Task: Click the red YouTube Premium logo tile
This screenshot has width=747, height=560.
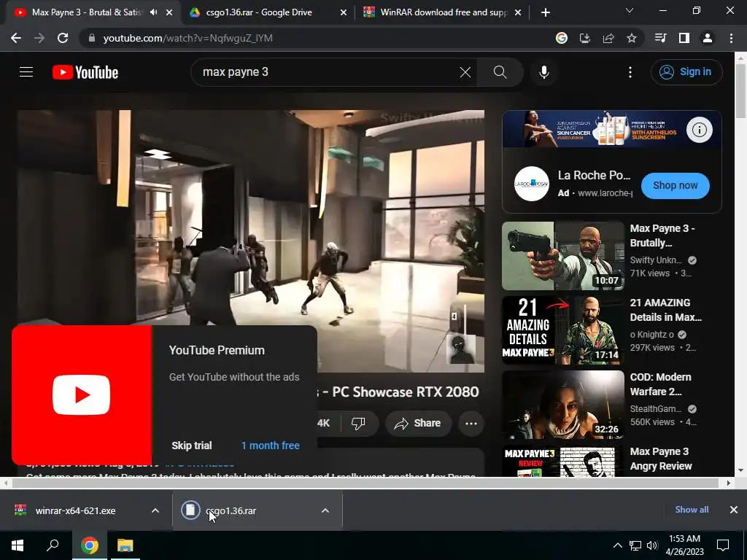Action: pyautogui.click(x=82, y=394)
